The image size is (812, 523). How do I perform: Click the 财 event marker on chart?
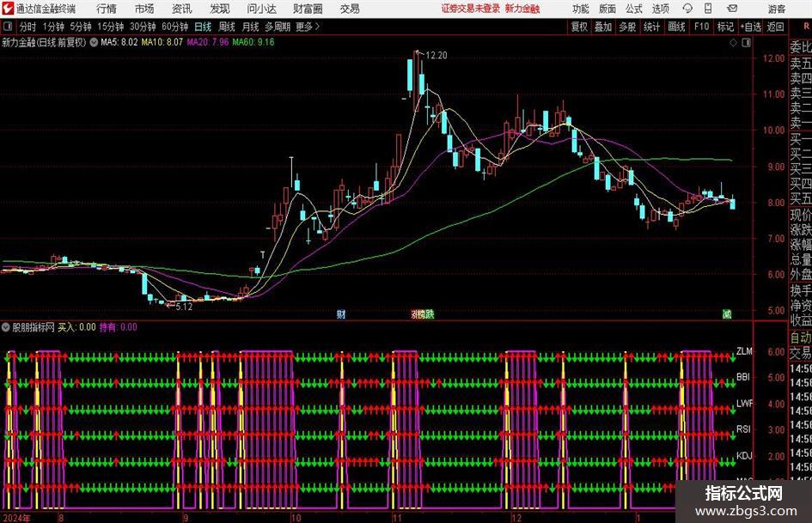(341, 314)
